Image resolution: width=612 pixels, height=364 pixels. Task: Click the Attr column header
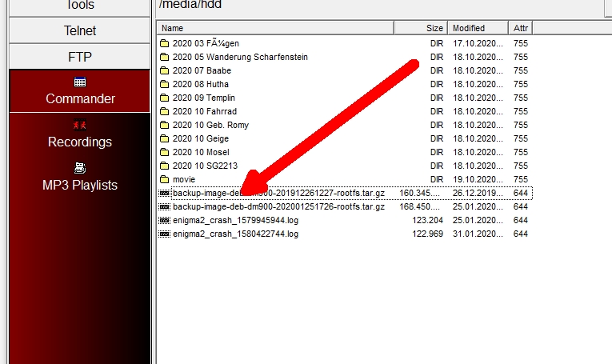click(521, 28)
